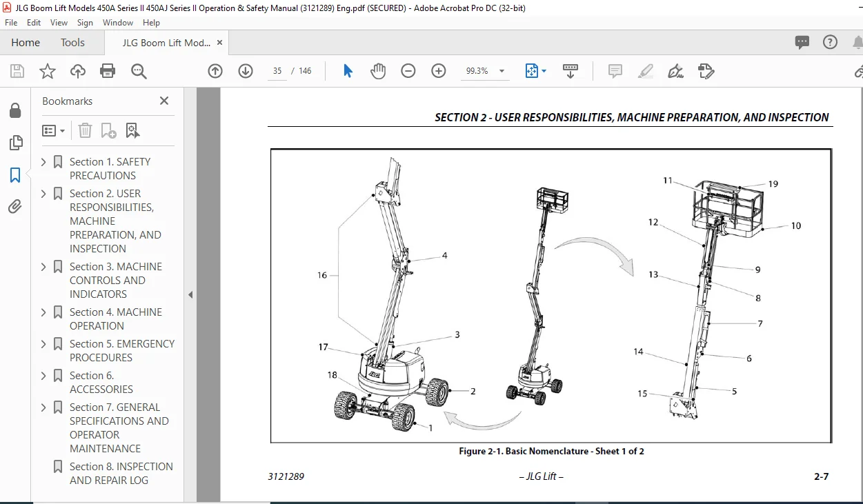The height and width of the screenshot is (504, 863).
Task: Open the security lock panel
Action: coord(15,110)
